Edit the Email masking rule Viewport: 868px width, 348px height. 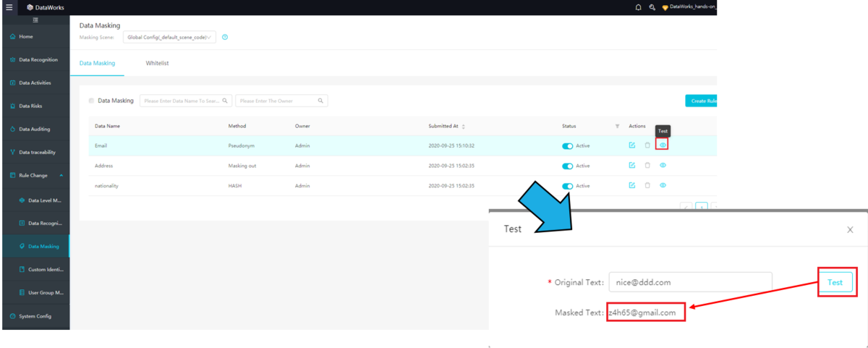631,145
